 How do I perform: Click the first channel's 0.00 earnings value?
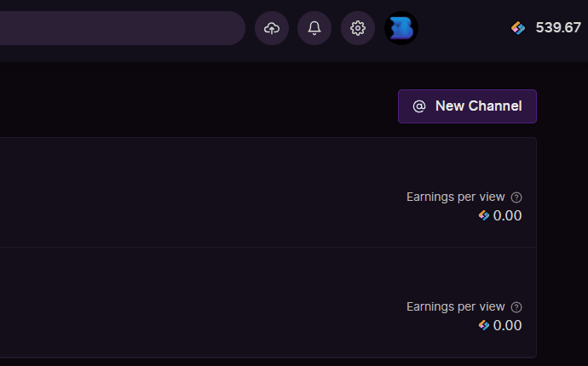pyautogui.click(x=507, y=216)
